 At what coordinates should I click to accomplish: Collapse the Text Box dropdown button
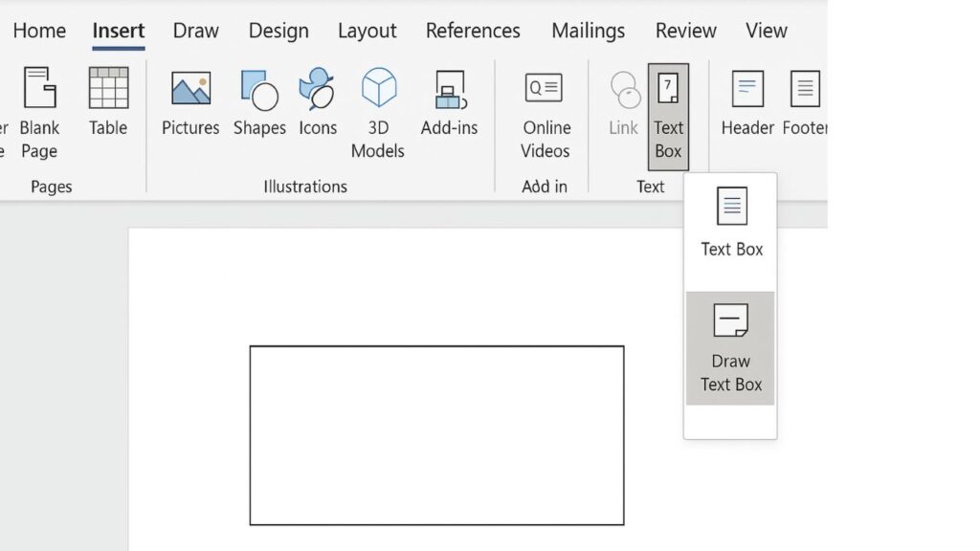(x=668, y=117)
